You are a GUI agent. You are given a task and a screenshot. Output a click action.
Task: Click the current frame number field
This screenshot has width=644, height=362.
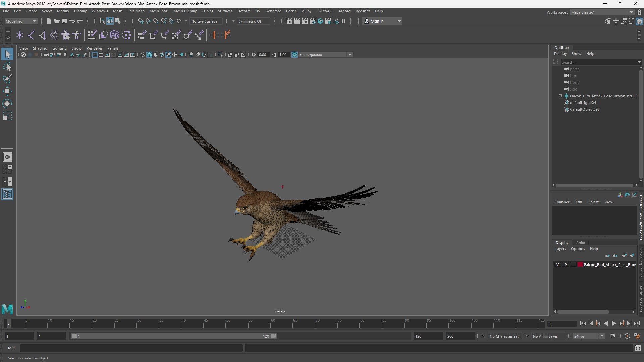click(562, 324)
